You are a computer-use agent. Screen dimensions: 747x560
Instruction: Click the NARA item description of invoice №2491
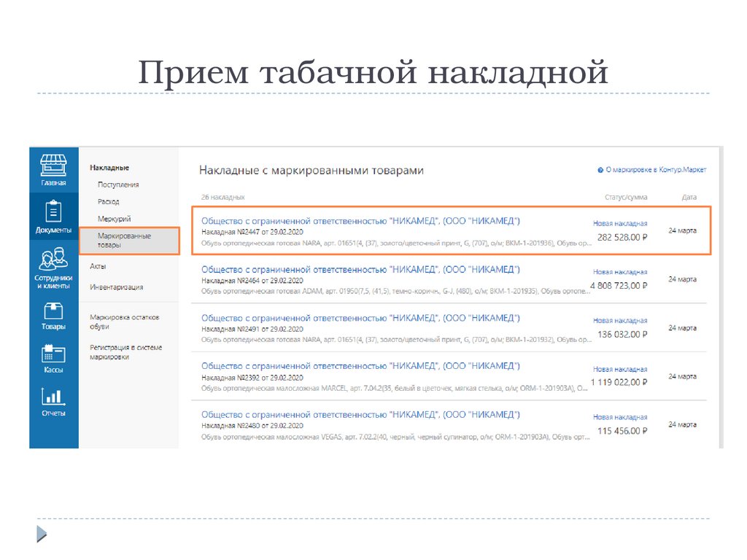pyautogui.click(x=396, y=340)
